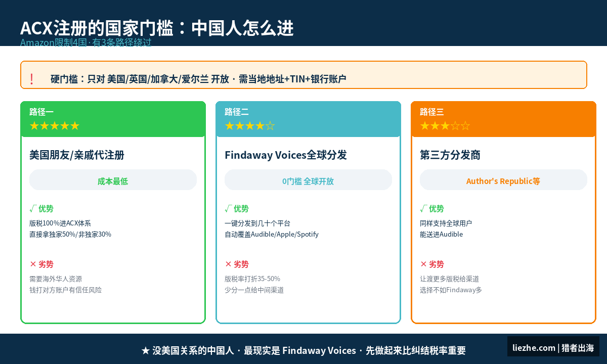
Task: Click the four-star rating under 路径二
Action: tap(250, 126)
